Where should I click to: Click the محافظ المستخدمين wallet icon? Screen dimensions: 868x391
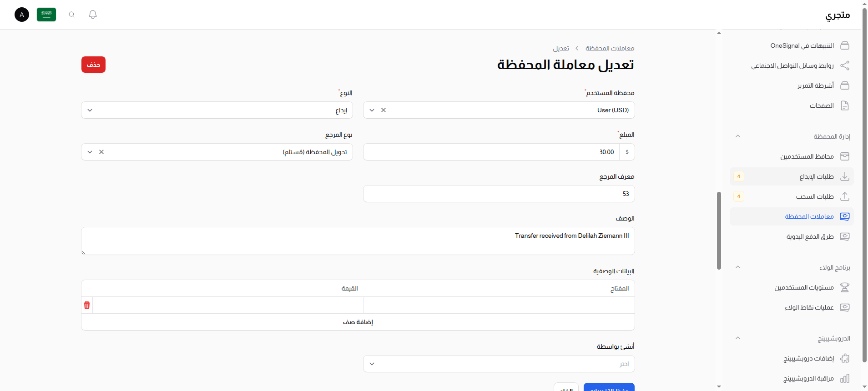(x=845, y=156)
